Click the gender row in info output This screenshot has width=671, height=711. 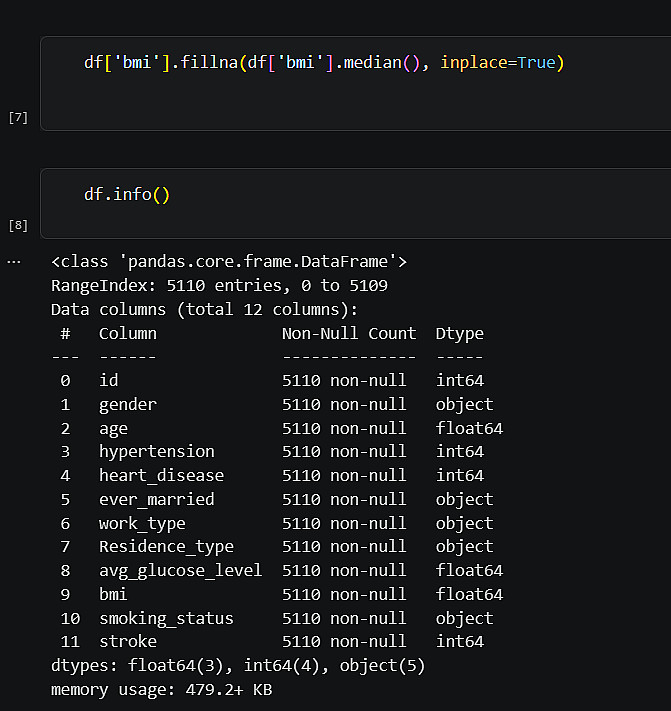click(x=127, y=404)
